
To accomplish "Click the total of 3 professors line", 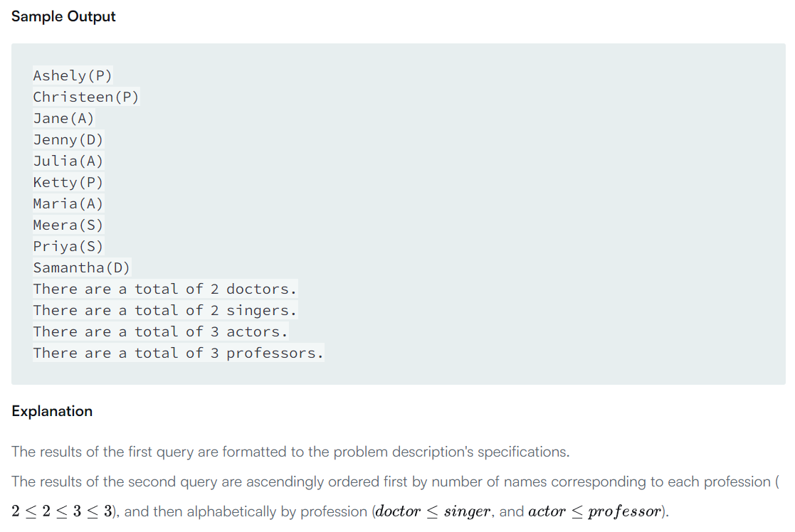I will click(x=178, y=353).
